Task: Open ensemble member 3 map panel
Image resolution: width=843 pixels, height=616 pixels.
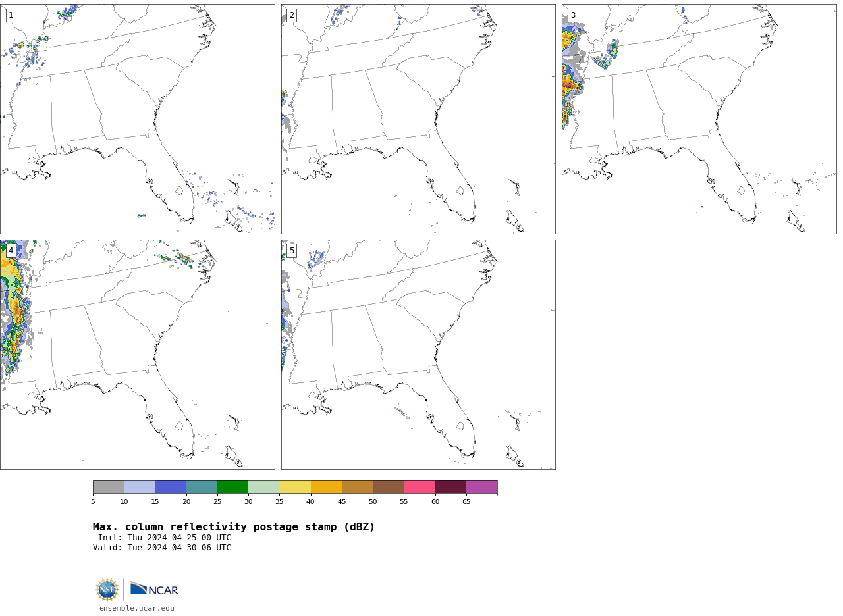Action: [699, 119]
